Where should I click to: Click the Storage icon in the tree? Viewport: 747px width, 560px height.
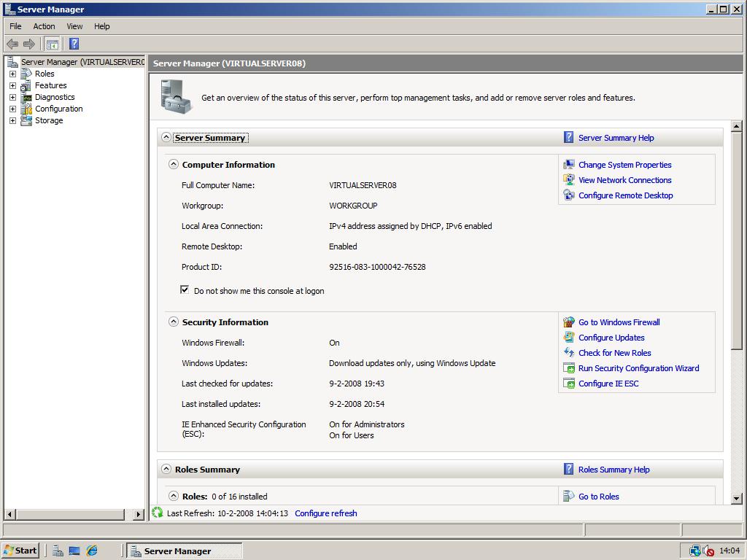click(26, 120)
